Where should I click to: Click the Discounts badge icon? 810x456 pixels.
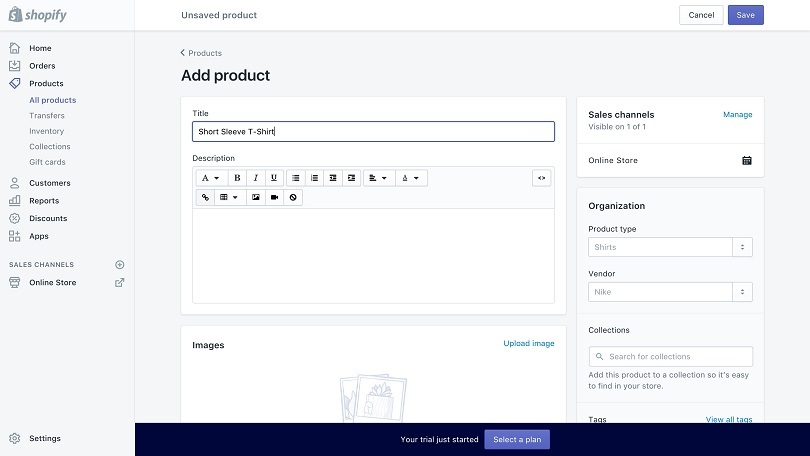(x=14, y=218)
